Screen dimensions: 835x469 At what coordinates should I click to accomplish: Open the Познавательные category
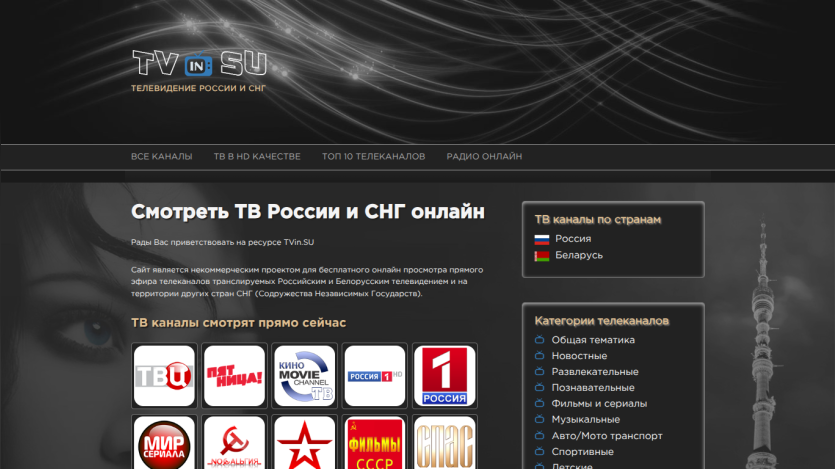pos(593,388)
